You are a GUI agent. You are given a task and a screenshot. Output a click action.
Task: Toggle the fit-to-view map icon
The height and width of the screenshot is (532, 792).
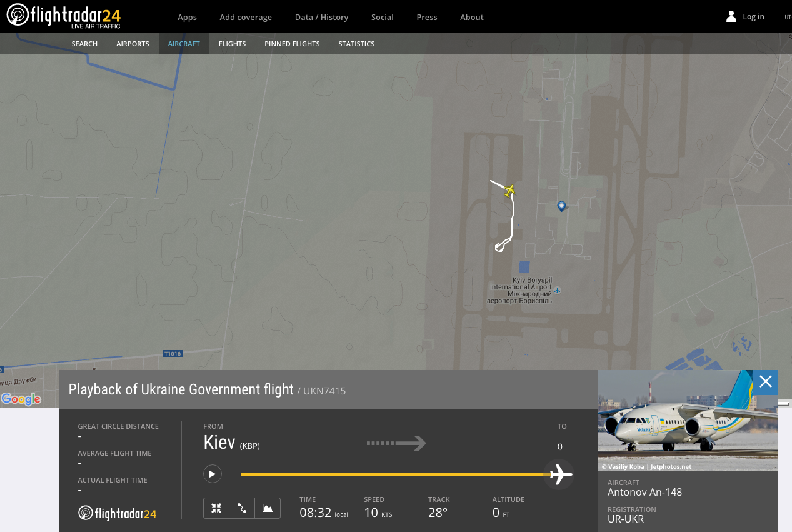point(216,508)
